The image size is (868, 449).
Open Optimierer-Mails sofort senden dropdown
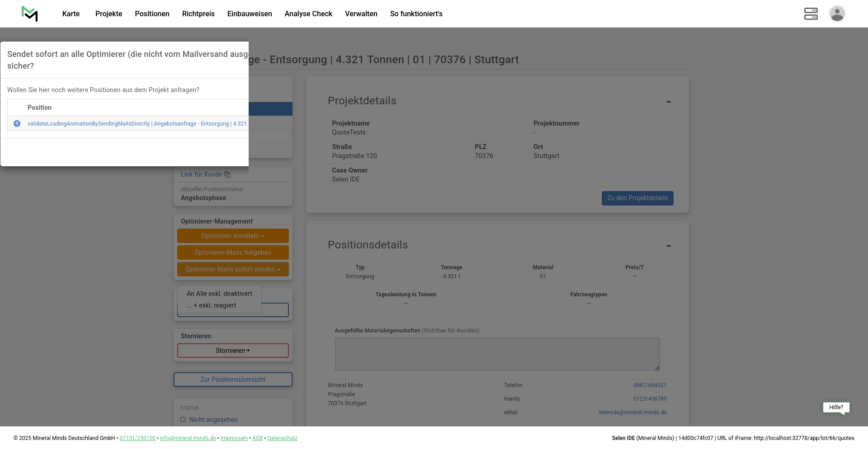[233, 269]
